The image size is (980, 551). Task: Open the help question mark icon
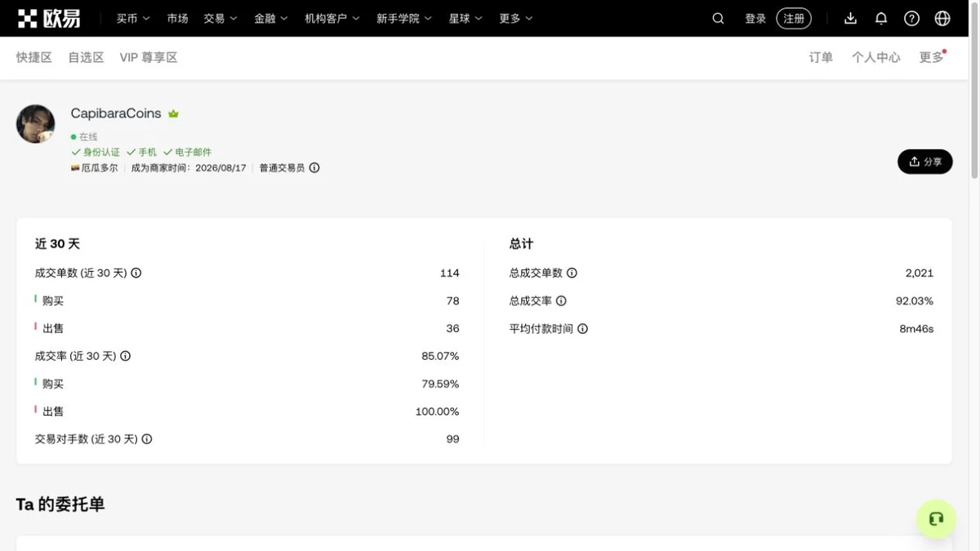click(911, 18)
